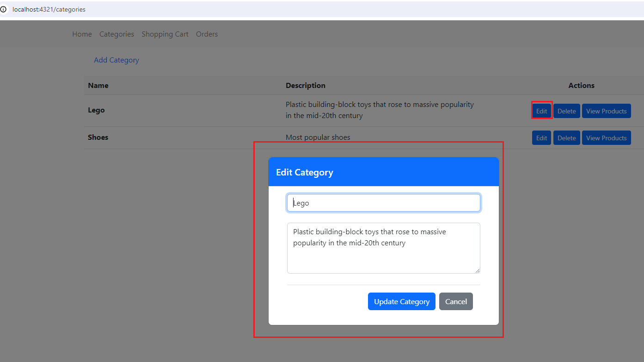This screenshot has height=362, width=644.
Task: Open the Orders navigation link
Action: pyautogui.click(x=207, y=34)
